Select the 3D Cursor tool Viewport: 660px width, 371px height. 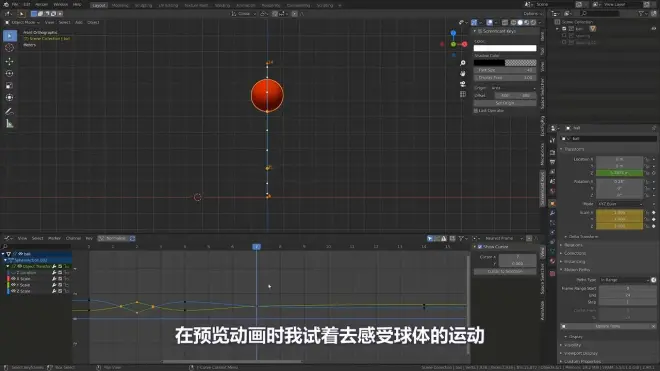coord(9,48)
